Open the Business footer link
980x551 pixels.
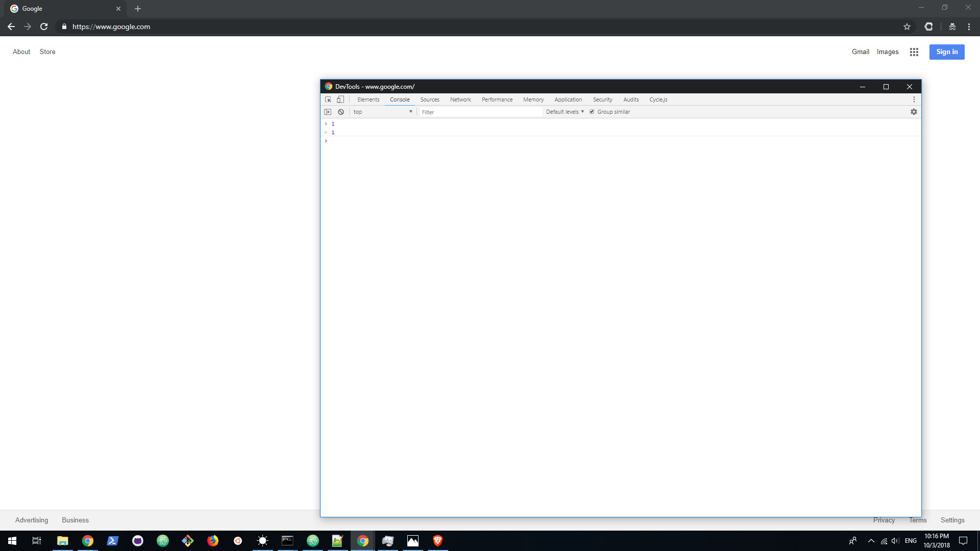click(x=75, y=520)
